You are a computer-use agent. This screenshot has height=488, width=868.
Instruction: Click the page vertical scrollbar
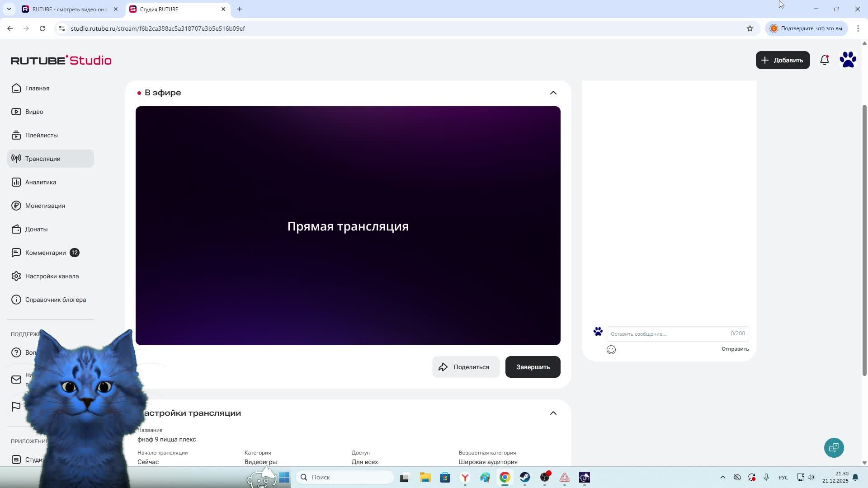[x=864, y=239]
